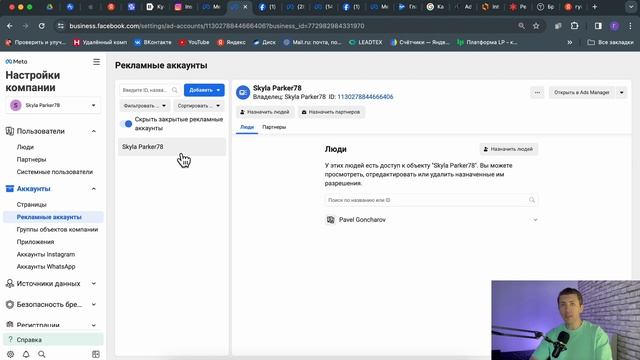
Task: Switch to the Партнеры tab
Action: [274, 127]
